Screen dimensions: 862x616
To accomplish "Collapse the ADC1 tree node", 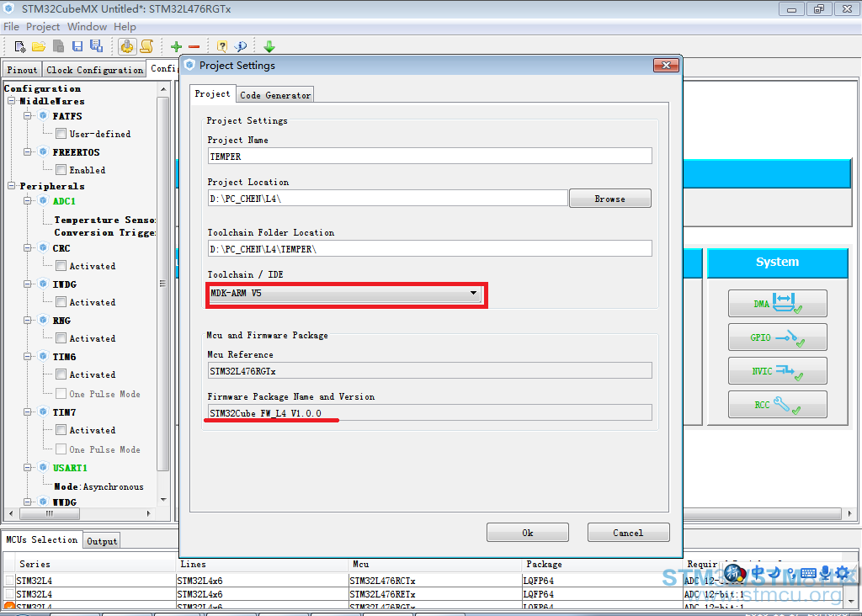I will coord(28,200).
